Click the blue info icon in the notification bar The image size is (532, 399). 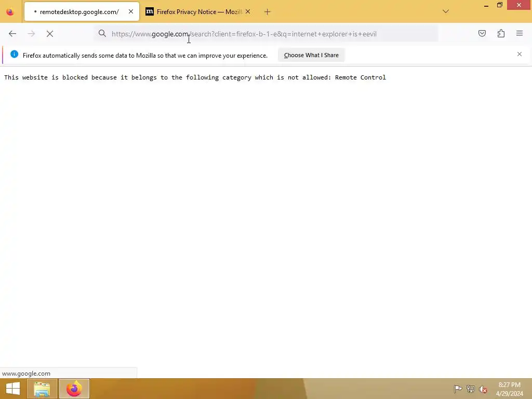tap(14, 54)
